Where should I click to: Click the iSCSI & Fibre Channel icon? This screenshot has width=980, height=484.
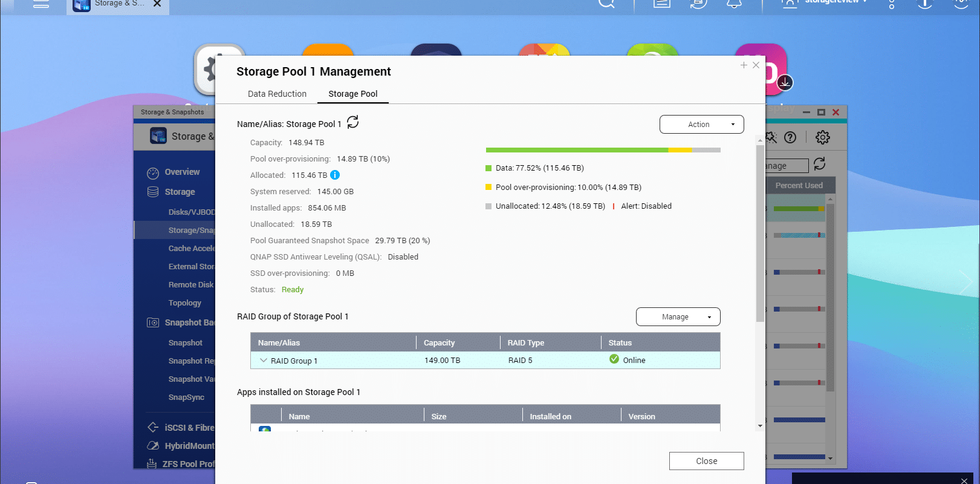(153, 427)
